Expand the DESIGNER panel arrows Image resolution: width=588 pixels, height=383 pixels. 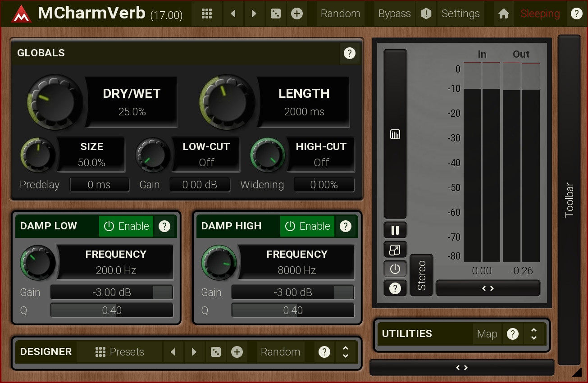(346, 352)
